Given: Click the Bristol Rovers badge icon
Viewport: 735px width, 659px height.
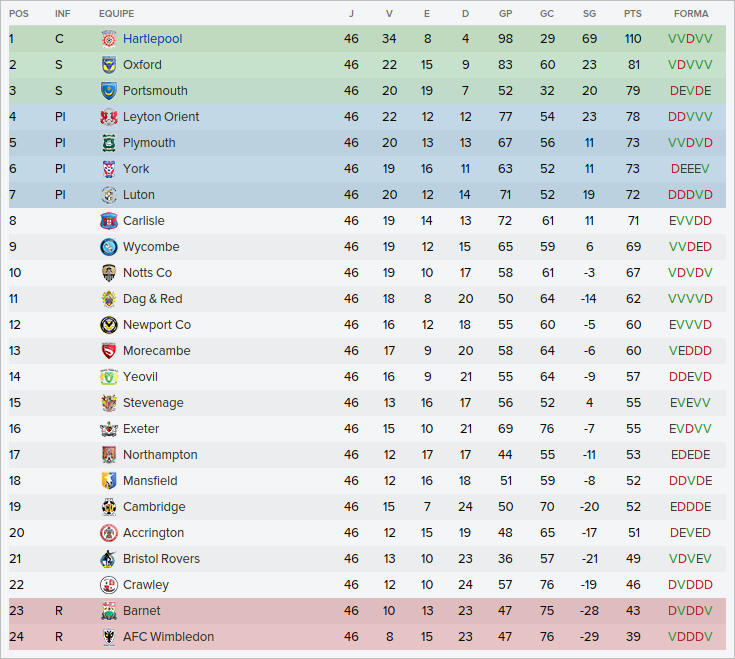Looking at the screenshot, I should [109, 559].
